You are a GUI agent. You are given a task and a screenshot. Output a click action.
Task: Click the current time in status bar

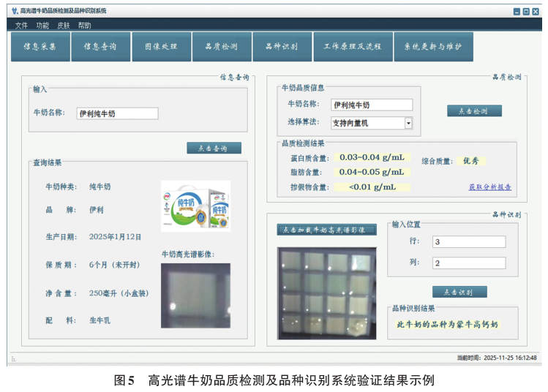(497, 358)
